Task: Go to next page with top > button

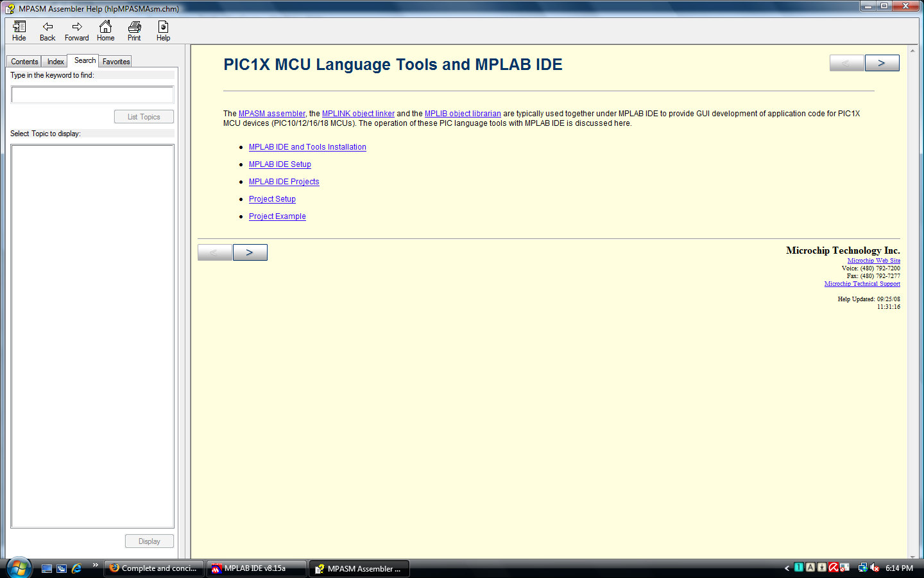Action: click(x=882, y=63)
